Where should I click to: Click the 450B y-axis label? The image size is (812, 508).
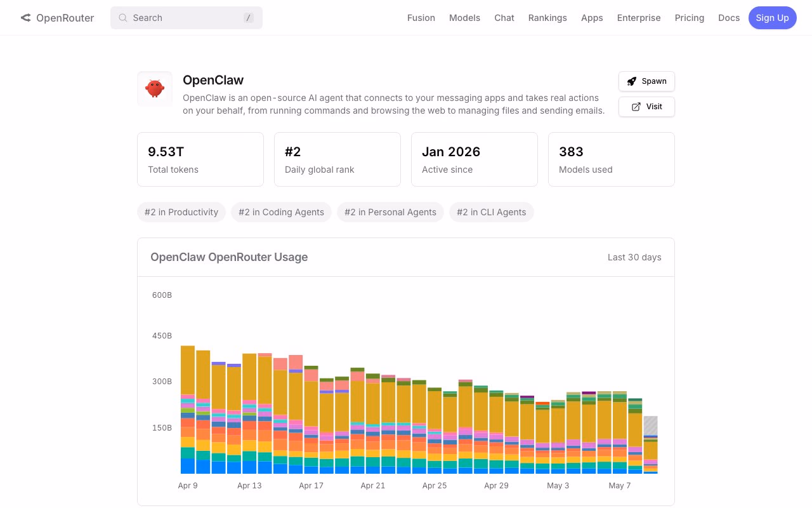(162, 336)
